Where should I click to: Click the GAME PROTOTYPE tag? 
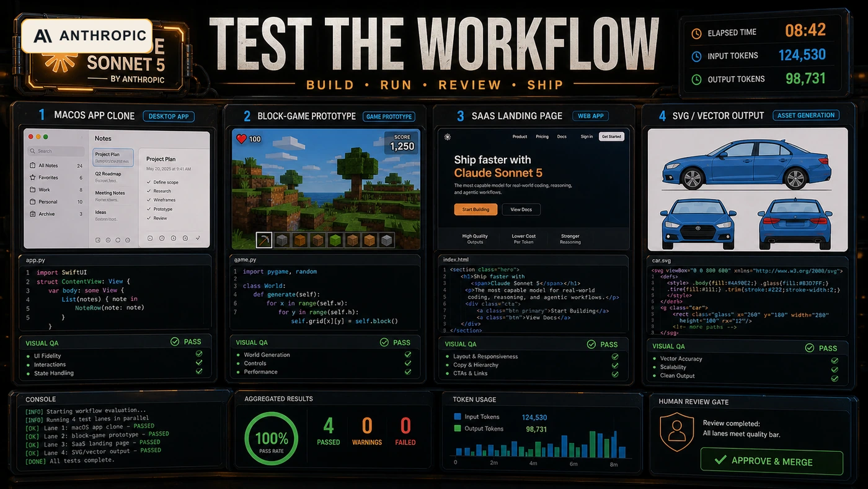pos(389,116)
